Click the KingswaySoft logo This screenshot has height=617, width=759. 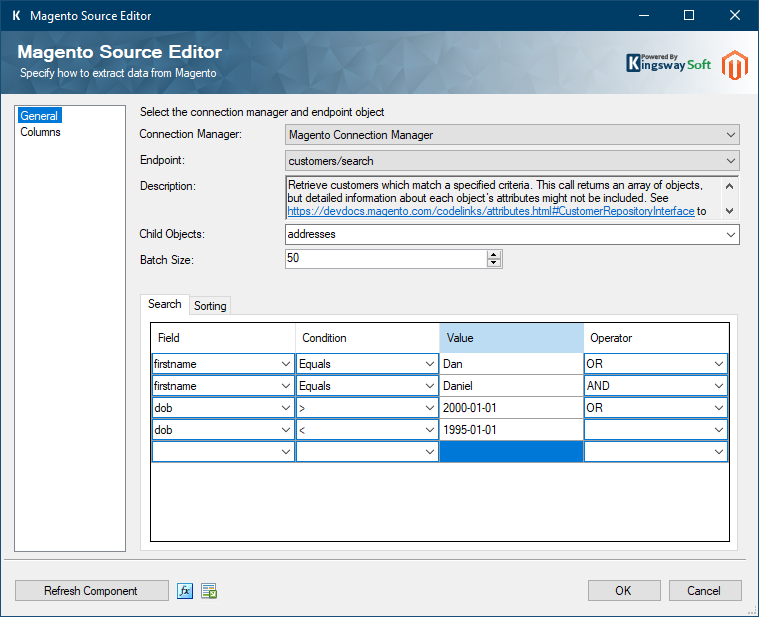click(668, 63)
